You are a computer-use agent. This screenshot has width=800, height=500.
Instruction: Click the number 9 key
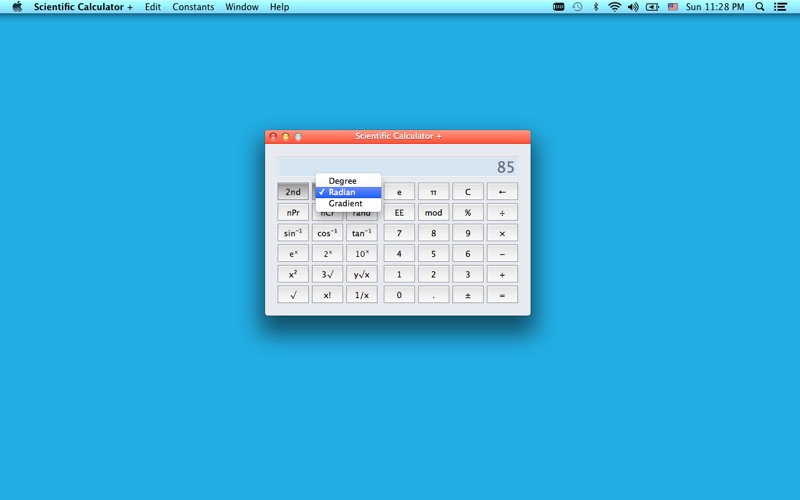click(467, 233)
